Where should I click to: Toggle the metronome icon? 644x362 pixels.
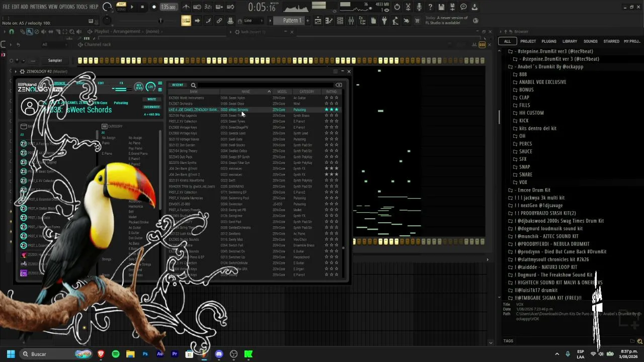point(187,7)
